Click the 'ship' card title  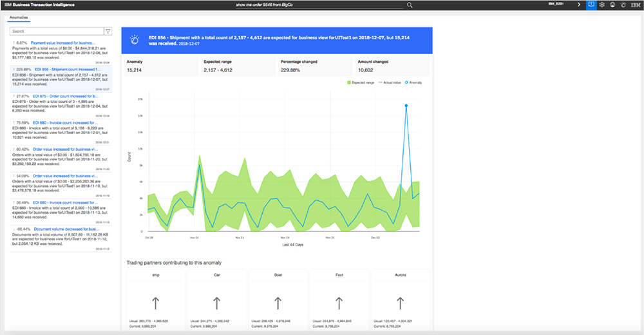click(x=156, y=275)
